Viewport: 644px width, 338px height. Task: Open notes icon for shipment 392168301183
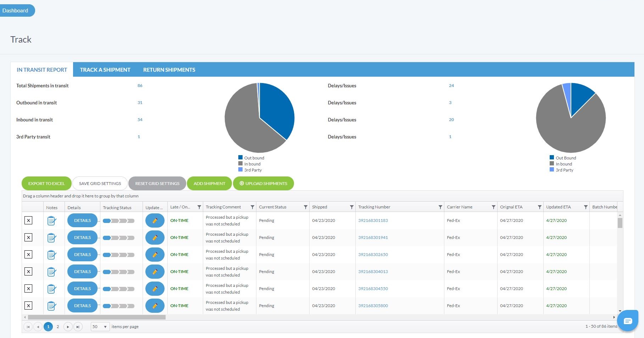pos(52,220)
